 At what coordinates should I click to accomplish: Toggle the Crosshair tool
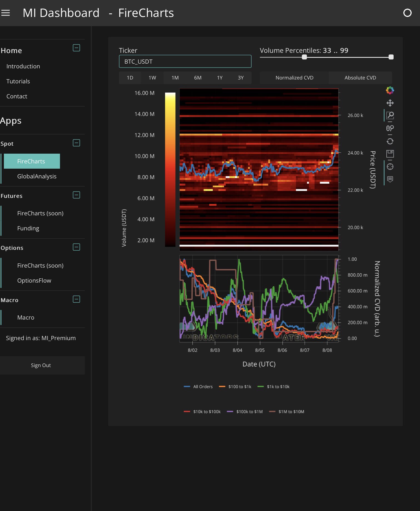[390, 167]
